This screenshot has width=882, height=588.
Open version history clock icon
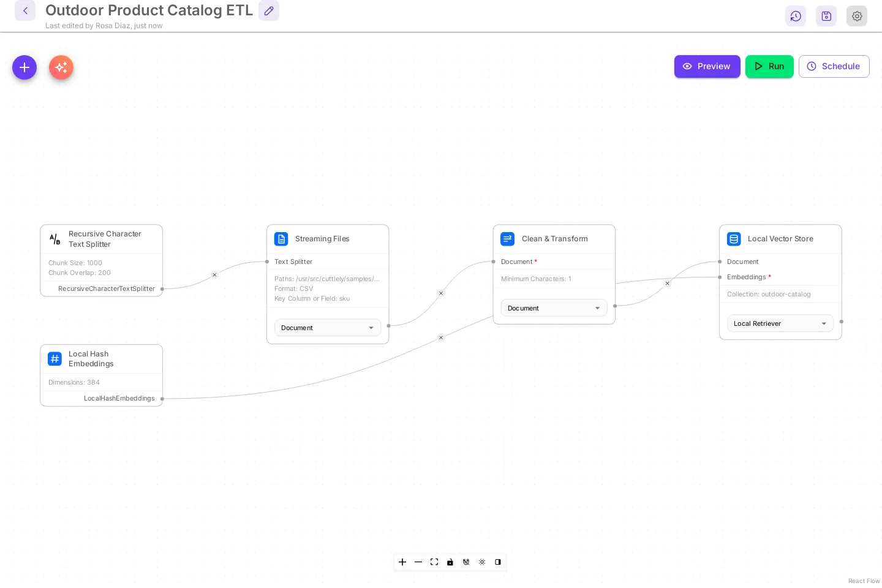pyautogui.click(x=796, y=16)
